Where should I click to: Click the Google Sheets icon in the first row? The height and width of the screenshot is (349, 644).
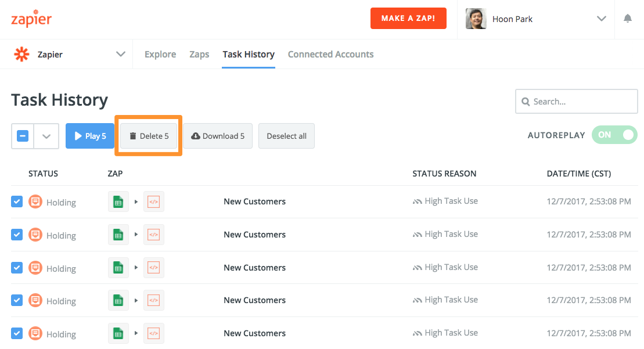(118, 202)
